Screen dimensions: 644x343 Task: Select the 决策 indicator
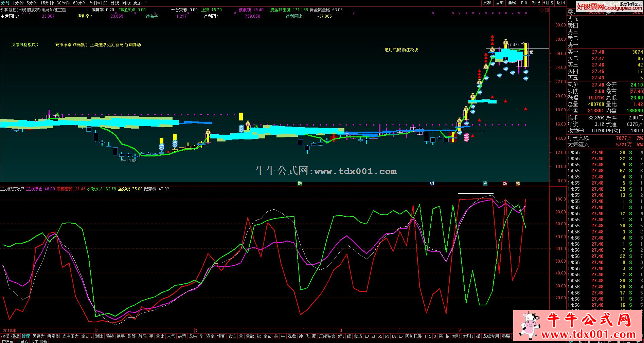pos(182,336)
